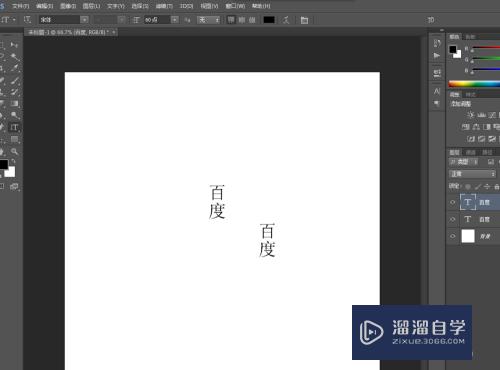The width and height of the screenshot is (500, 370).
Task: Swap foreground and background colors
Action: pyautogui.click(x=13, y=162)
